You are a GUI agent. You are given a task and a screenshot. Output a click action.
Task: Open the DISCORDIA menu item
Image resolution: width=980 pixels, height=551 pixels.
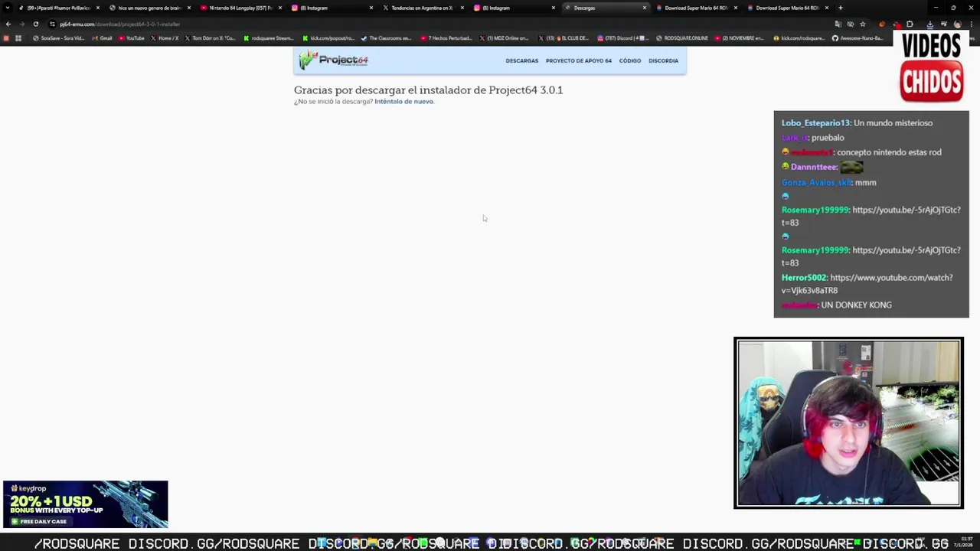(664, 60)
